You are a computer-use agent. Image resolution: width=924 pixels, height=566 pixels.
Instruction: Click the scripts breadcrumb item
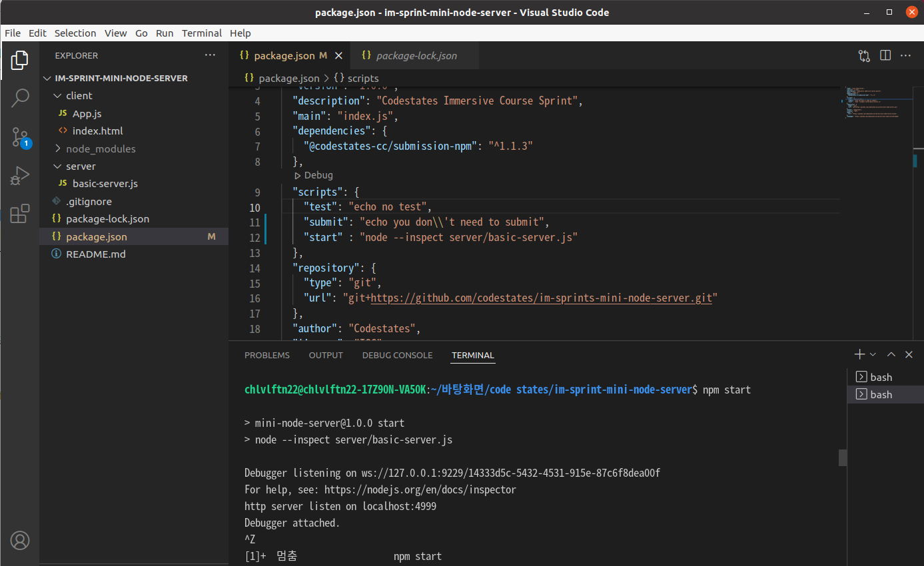tap(356, 78)
